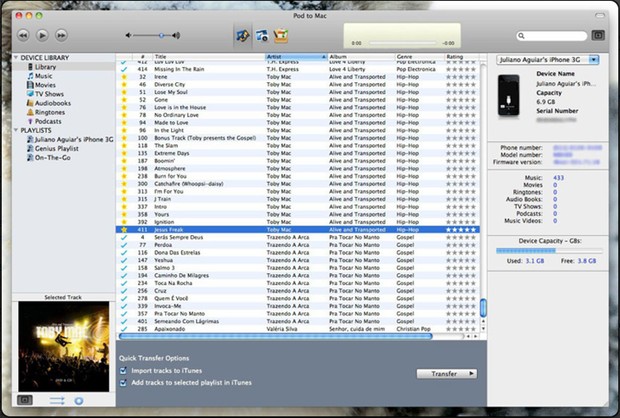The width and height of the screenshot is (620, 418).
Task: Uncheck Import tracks to iTunes
Action: tap(123, 371)
